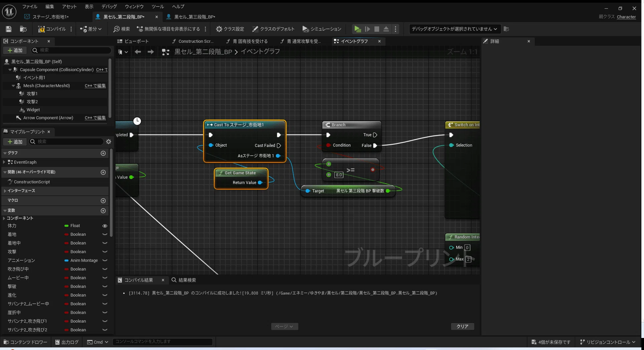Start シミュレーション simulation mode
This screenshot has width=644, height=350.
click(322, 29)
